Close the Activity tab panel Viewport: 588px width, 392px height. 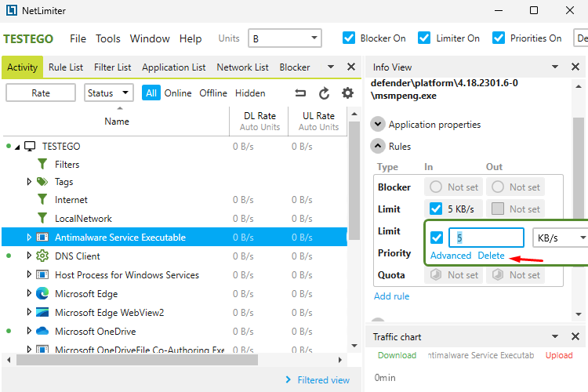[351, 67]
